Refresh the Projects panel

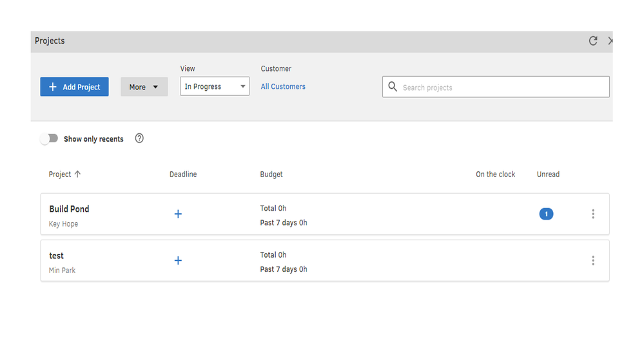point(593,41)
